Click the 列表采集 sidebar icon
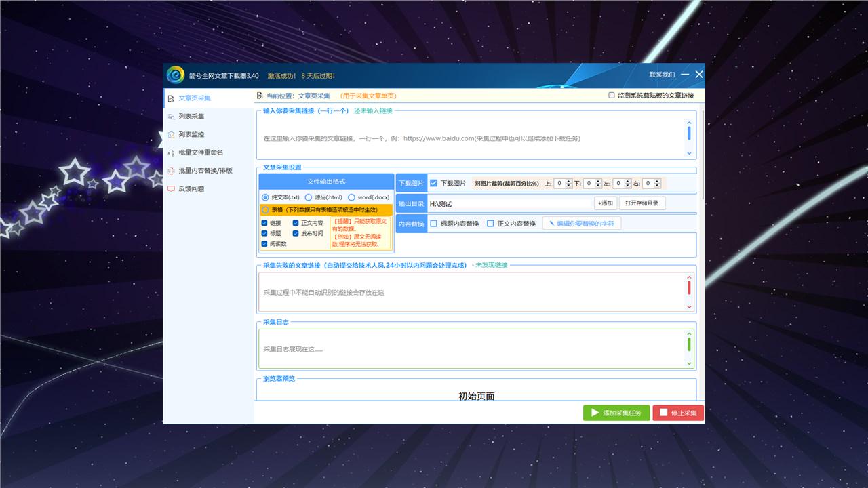 point(171,117)
